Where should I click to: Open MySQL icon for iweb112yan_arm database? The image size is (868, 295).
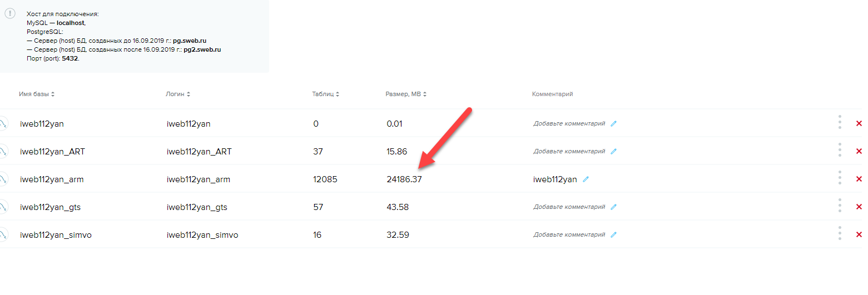3,179
